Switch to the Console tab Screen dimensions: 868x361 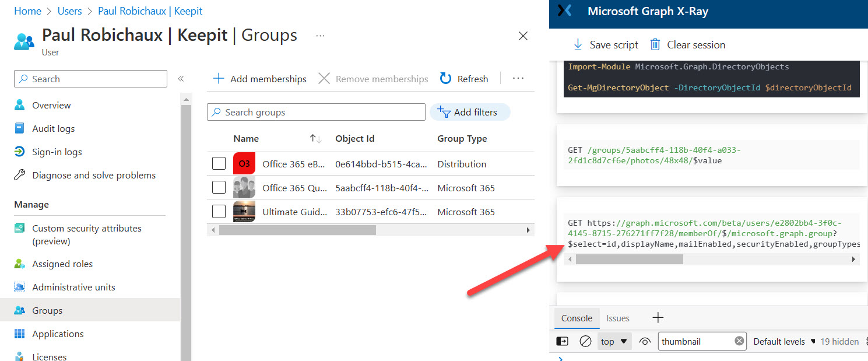577,318
